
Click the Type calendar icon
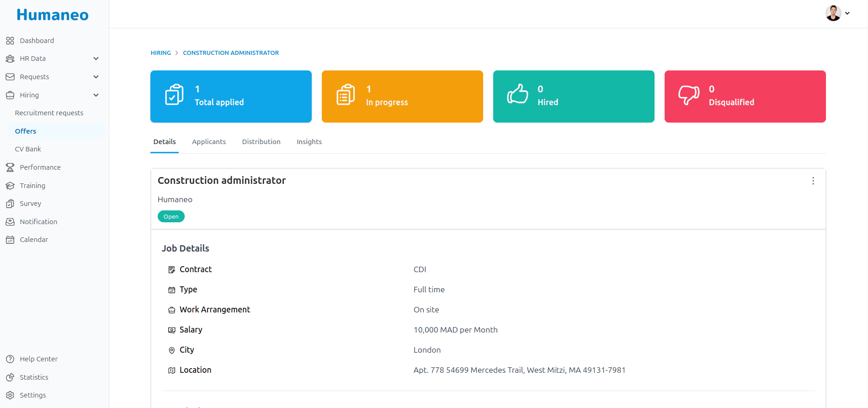pyautogui.click(x=172, y=290)
